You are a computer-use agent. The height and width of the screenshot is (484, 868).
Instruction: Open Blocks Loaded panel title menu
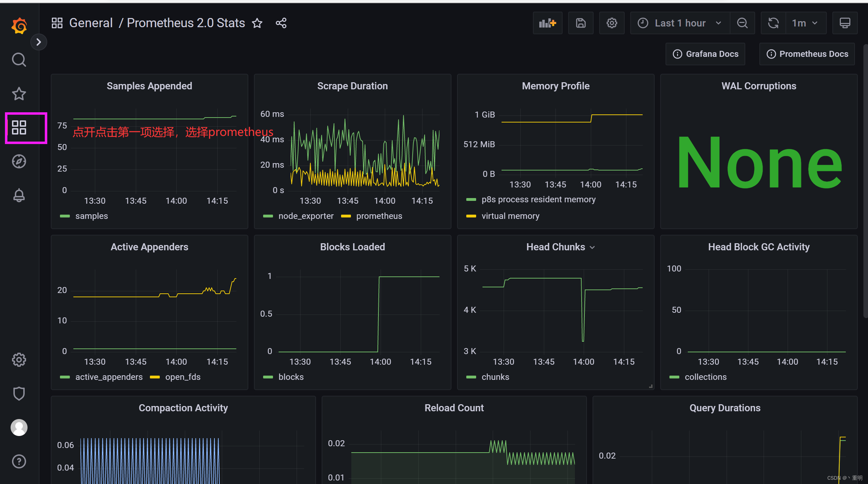click(353, 247)
